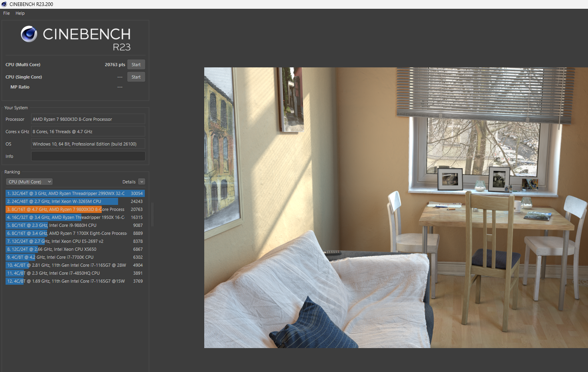588x372 pixels.
Task: Select ranking row 11 Core i7-4850HQ
Action: (75, 273)
